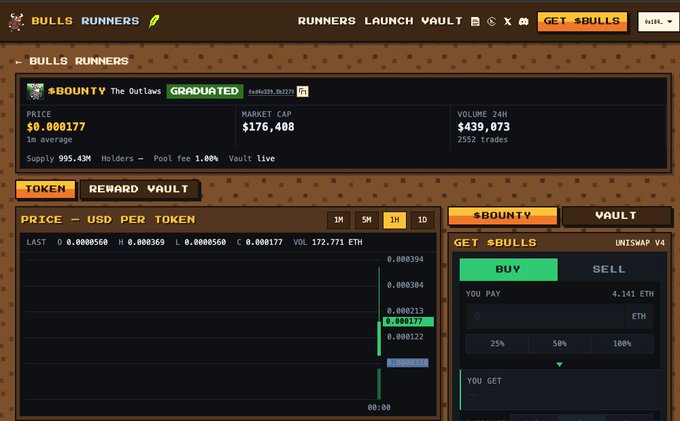Viewport: 680px width, 421px height.
Task: Select the BUY mode
Action: pyautogui.click(x=508, y=269)
